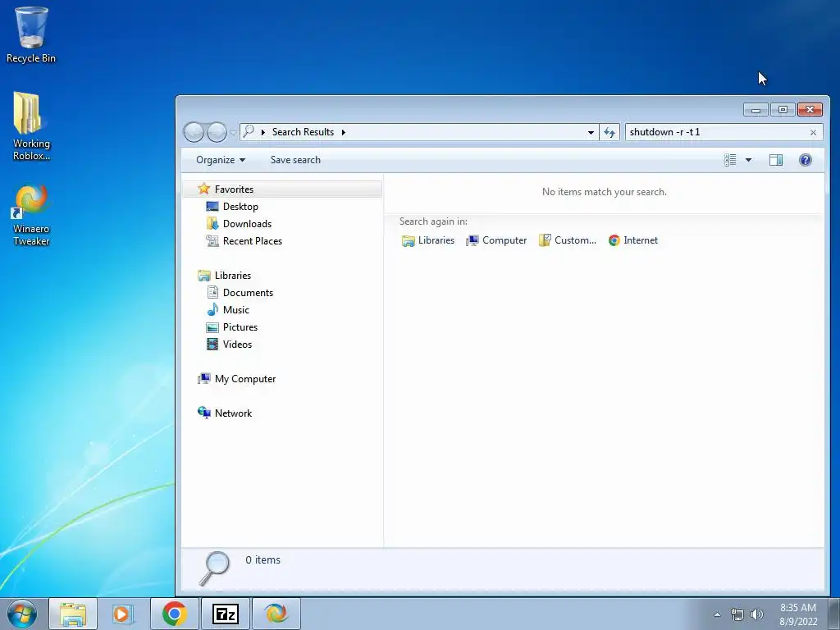Click the large magnifier icon in details pane
This screenshot has width=840, height=630.
(x=214, y=569)
